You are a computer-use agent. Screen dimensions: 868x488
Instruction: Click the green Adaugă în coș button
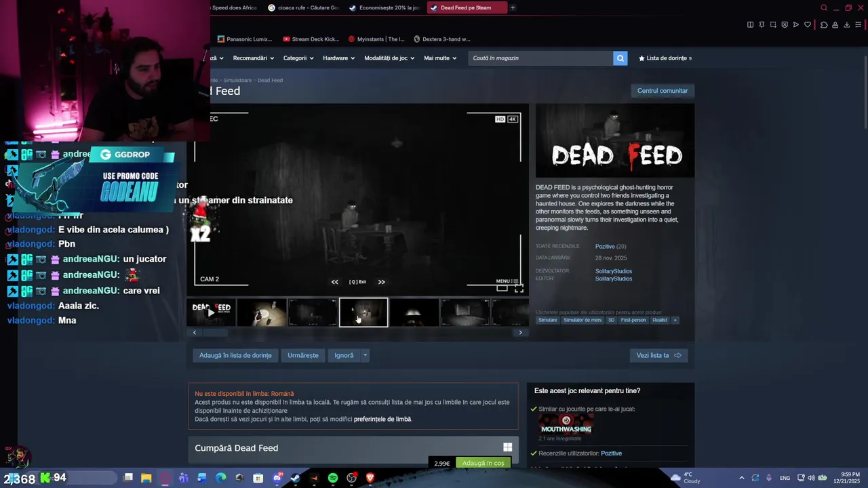click(483, 463)
